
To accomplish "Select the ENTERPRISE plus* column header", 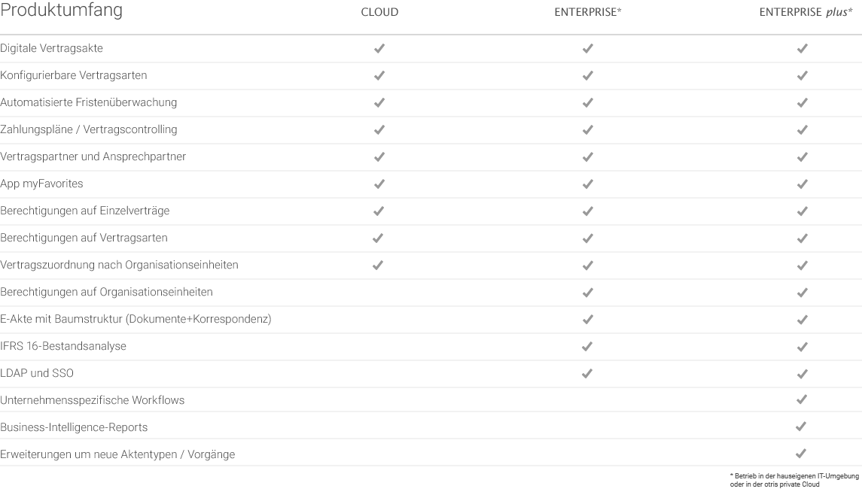I will click(x=806, y=12).
